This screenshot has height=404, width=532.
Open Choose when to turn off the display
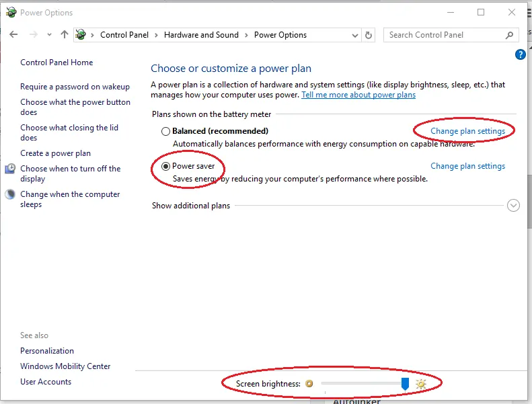(70, 173)
